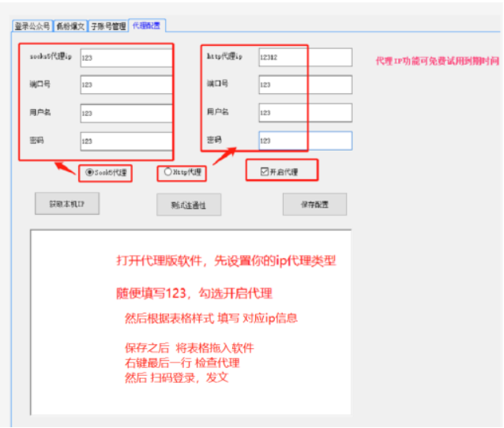Click the http代理ip input field
Viewport: 504px width, 428px height.
pos(304,58)
